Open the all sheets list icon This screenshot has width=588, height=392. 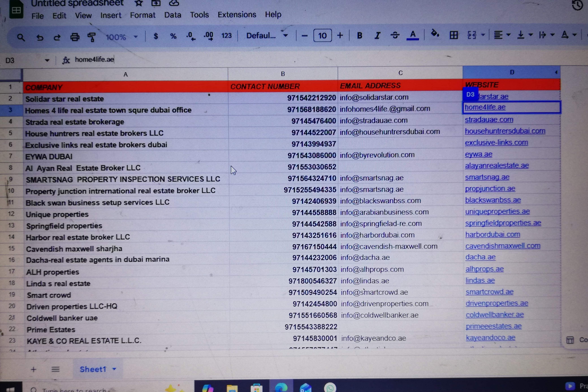(55, 369)
